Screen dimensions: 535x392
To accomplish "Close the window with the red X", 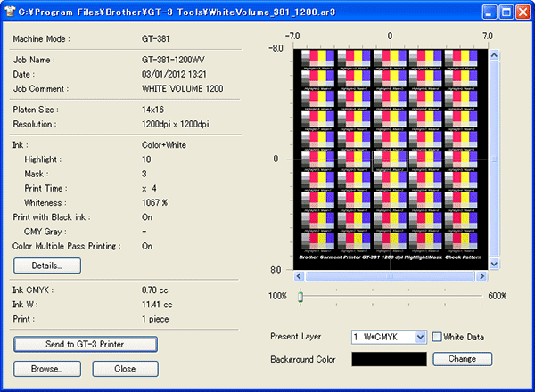I will coord(522,12).
